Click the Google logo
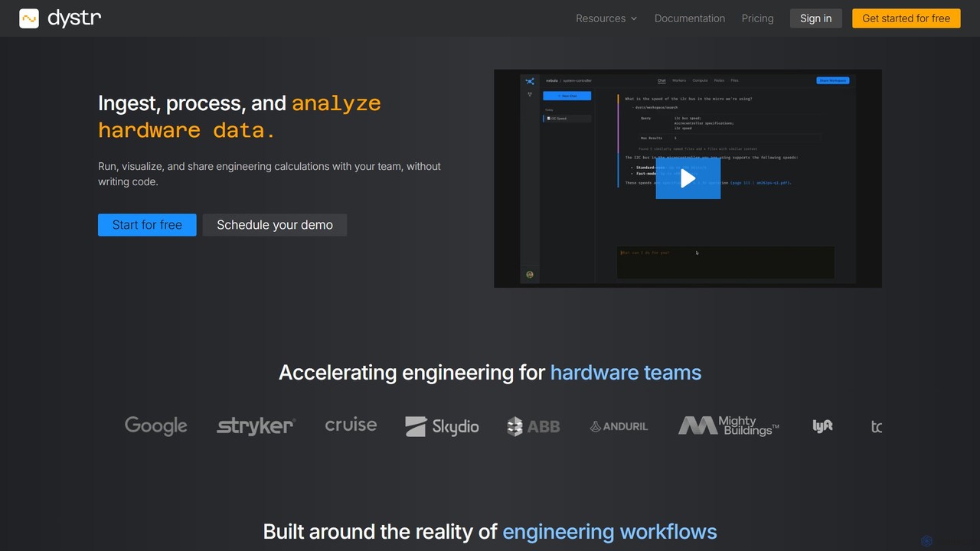Viewport: 980px width, 551px height. [x=156, y=426]
